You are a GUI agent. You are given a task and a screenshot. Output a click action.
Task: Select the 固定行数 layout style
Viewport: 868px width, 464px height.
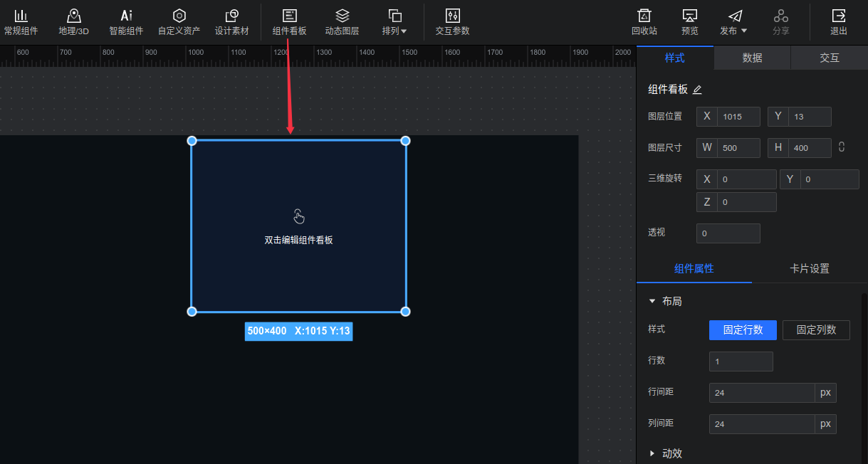(743, 330)
